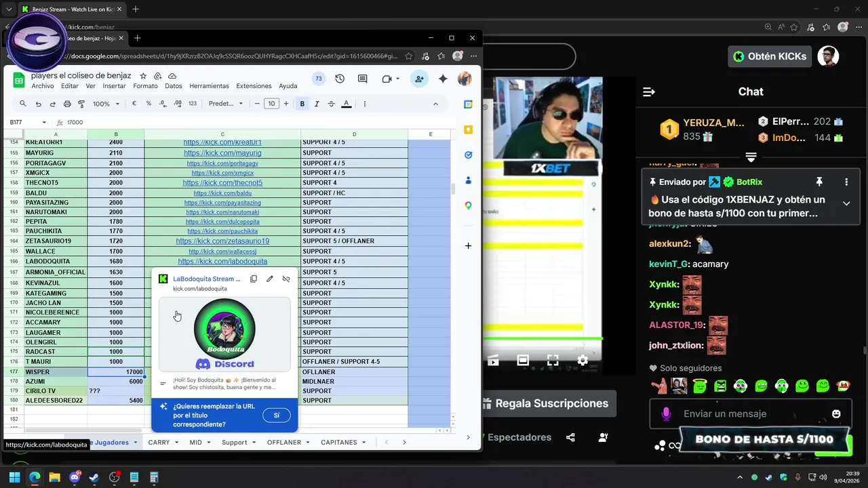Open the text color picker
The height and width of the screenshot is (488, 868).
click(x=346, y=104)
